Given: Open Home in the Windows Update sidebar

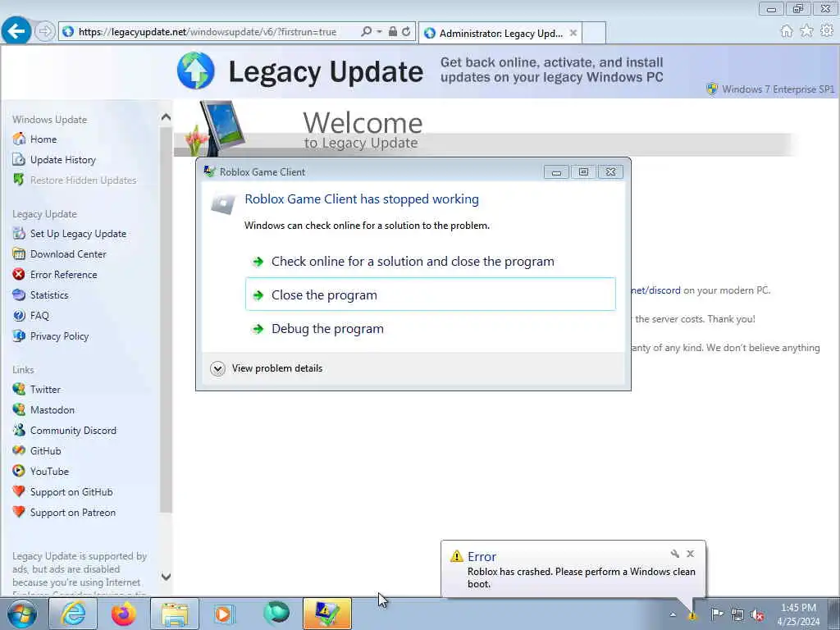Looking at the screenshot, I should point(43,139).
